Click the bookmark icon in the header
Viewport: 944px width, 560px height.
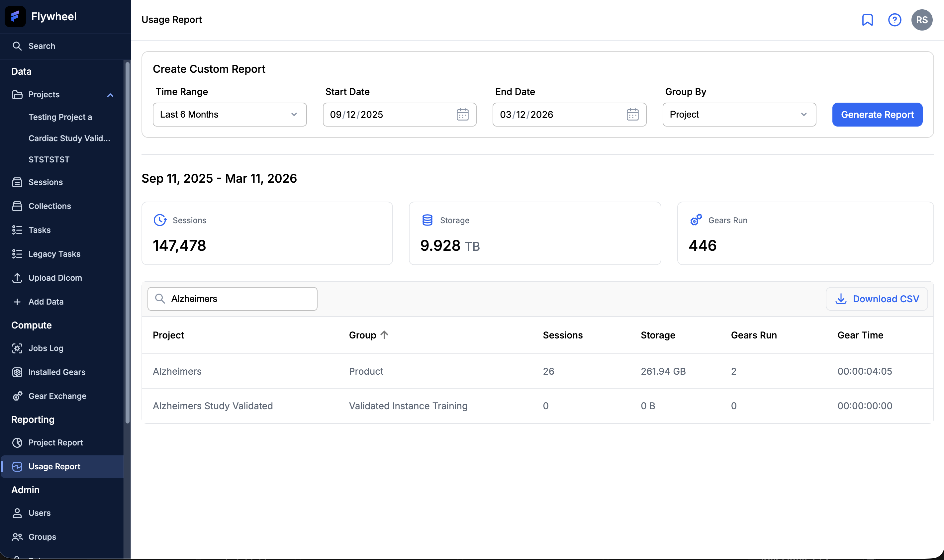868,20
